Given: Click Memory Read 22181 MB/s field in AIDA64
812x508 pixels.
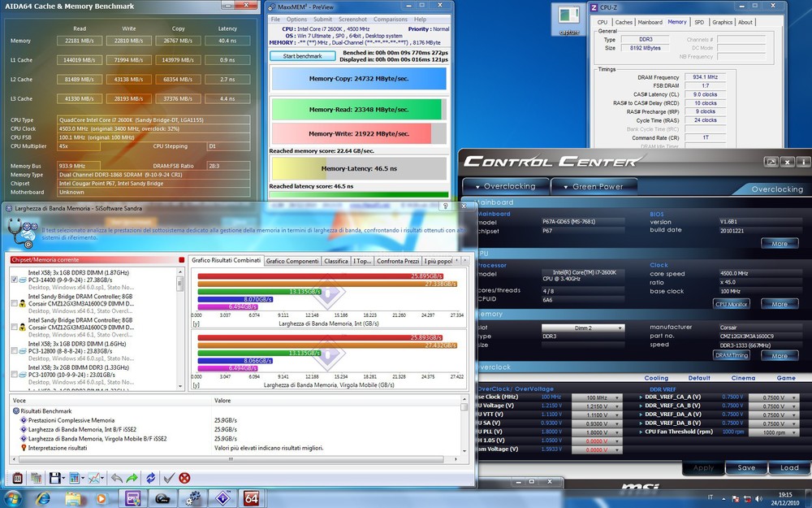Looking at the screenshot, I should click(x=80, y=41).
